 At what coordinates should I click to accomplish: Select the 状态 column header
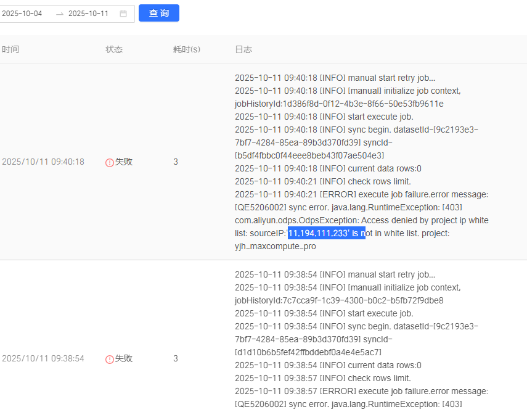(x=114, y=49)
